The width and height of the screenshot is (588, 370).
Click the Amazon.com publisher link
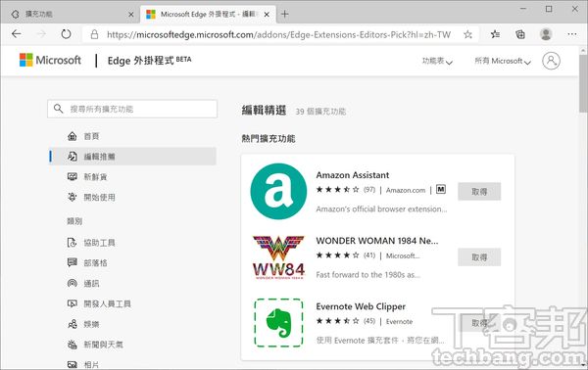[406, 190]
